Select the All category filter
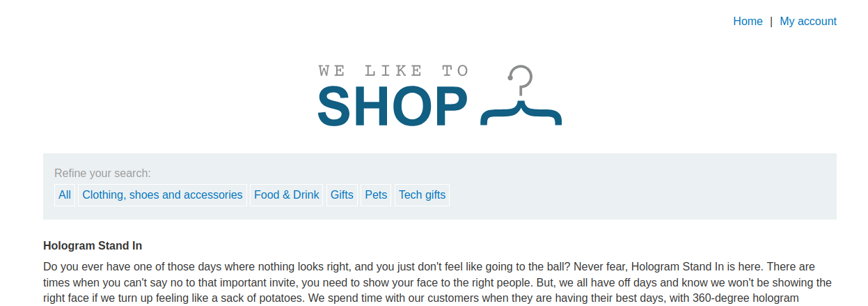The height and width of the screenshot is (306, 868). 65,195
